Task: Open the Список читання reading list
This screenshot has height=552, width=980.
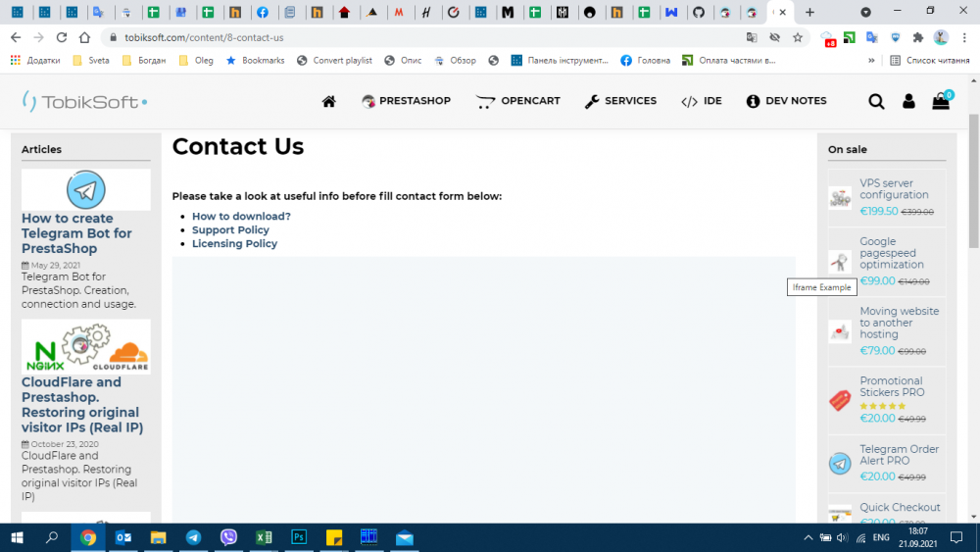Action: [930, 61]
